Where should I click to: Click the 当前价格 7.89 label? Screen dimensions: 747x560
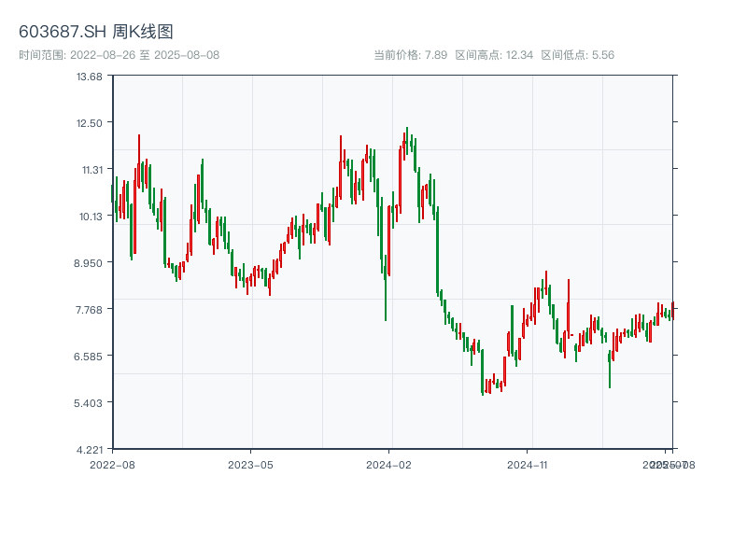click(x=410, y=55)
